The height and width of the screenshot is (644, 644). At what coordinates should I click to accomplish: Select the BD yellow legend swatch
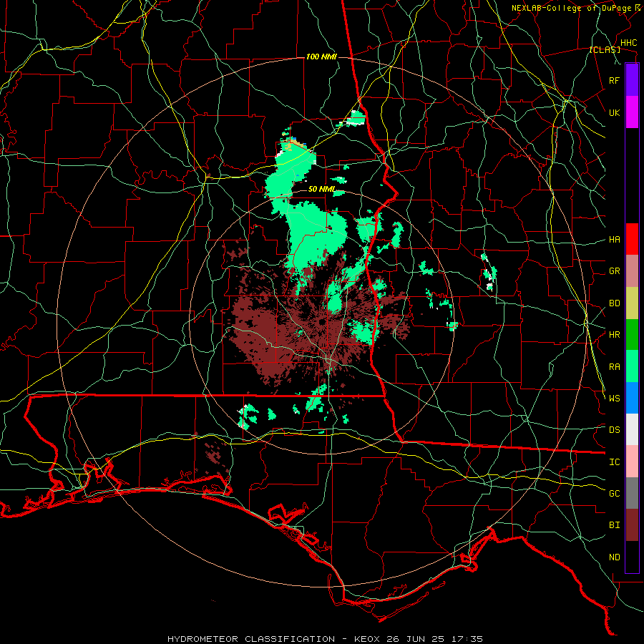tap(632, 303)
